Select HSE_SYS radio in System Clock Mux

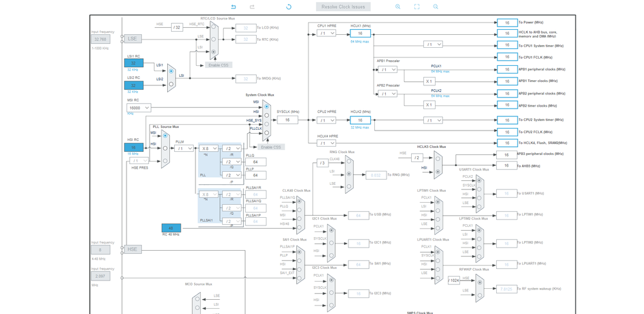click(x=267, y=123)
